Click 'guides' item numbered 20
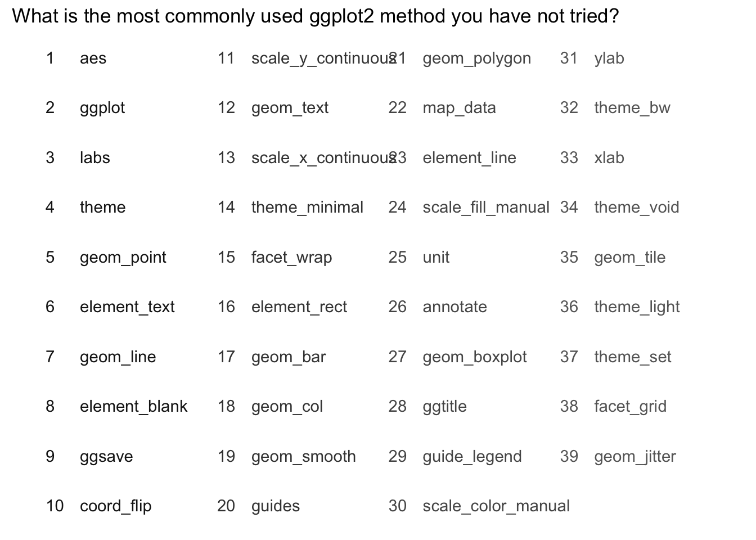 pyautogui.click(x=276, y=506)
